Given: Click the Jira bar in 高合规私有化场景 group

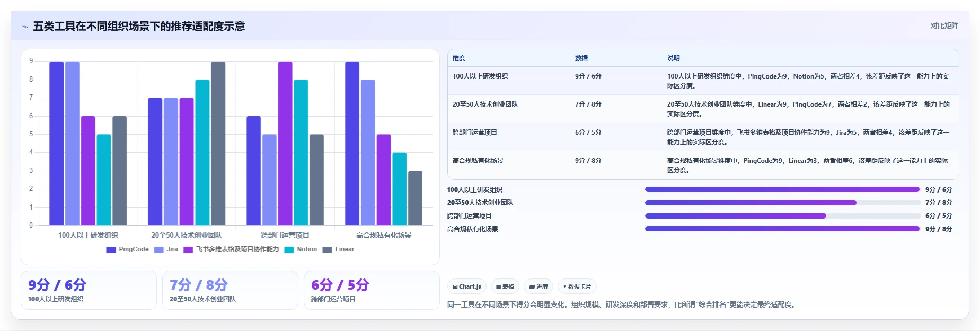Looking at the screenshot, I should point(368,153).
